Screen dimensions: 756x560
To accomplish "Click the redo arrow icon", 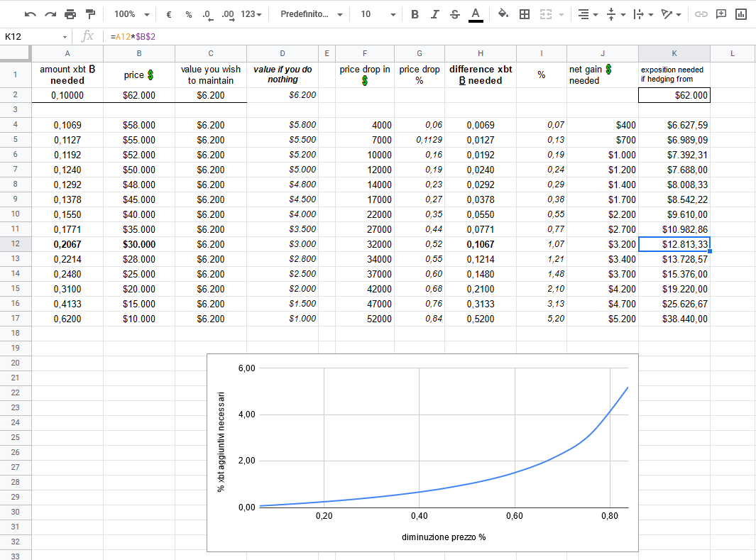I will pos(50,14).
